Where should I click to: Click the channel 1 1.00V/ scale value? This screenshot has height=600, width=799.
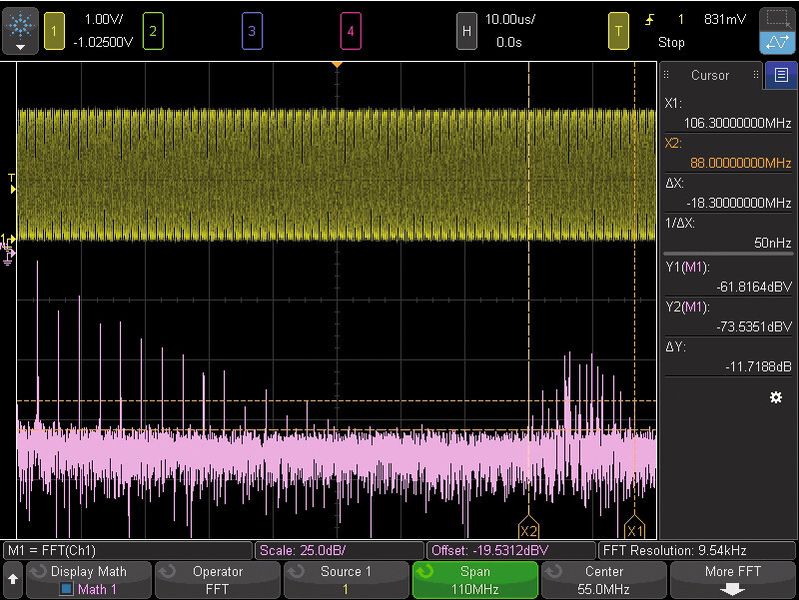(103, 19)
